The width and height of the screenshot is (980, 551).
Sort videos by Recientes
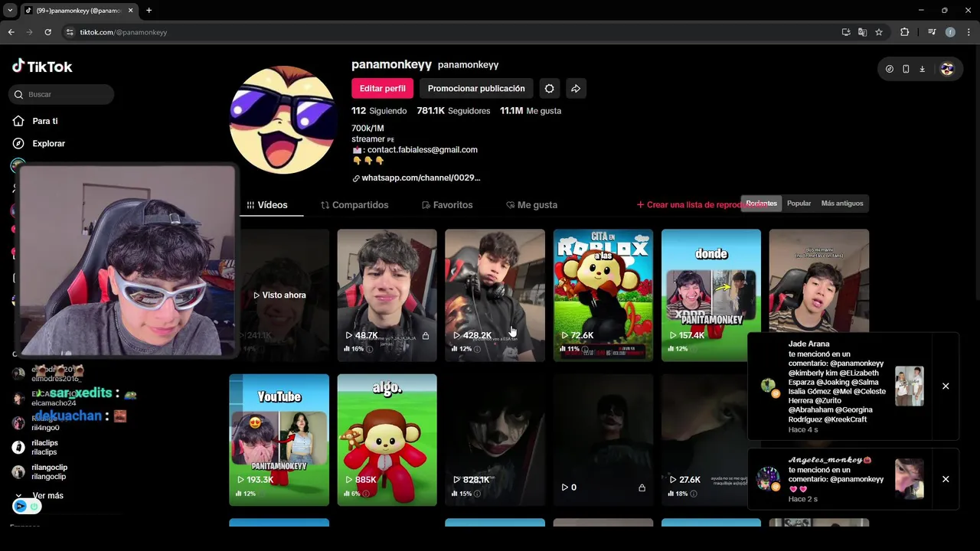pos(761,204)
